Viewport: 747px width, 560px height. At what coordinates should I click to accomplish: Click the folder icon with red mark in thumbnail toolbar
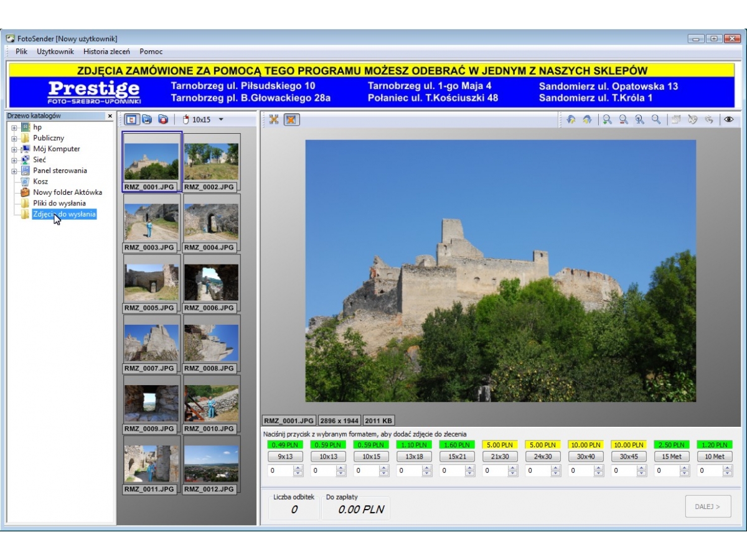point(163,119)
